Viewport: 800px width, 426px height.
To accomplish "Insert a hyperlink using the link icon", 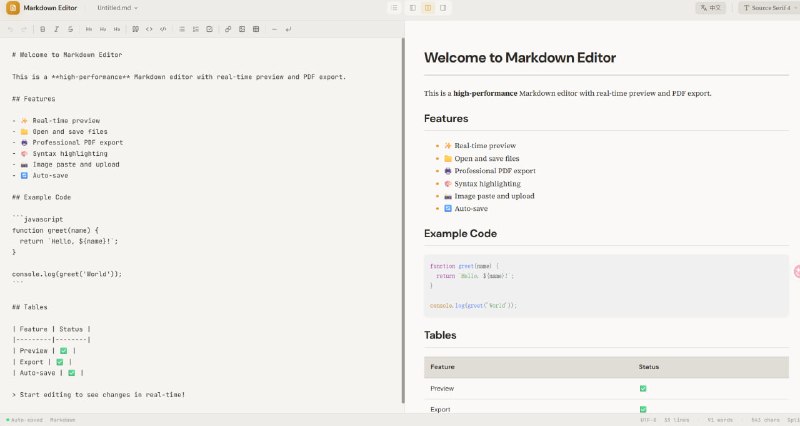I will (228, 29).
